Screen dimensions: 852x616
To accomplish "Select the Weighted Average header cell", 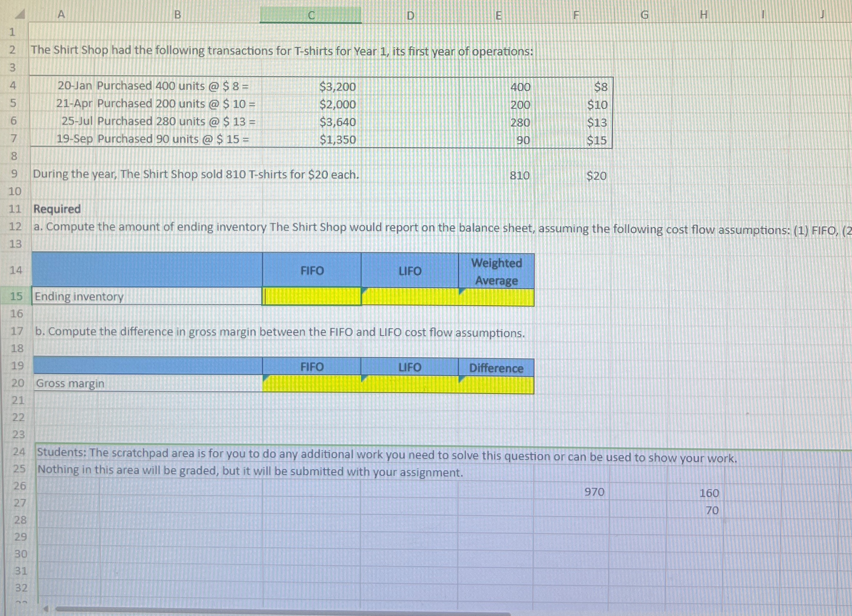I will click(x=496, y=271).
